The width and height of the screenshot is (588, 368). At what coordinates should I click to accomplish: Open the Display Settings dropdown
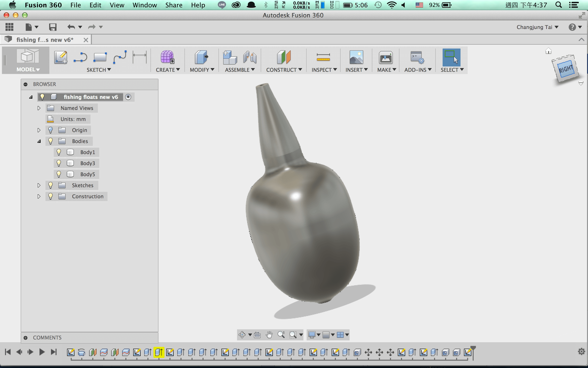314,335
